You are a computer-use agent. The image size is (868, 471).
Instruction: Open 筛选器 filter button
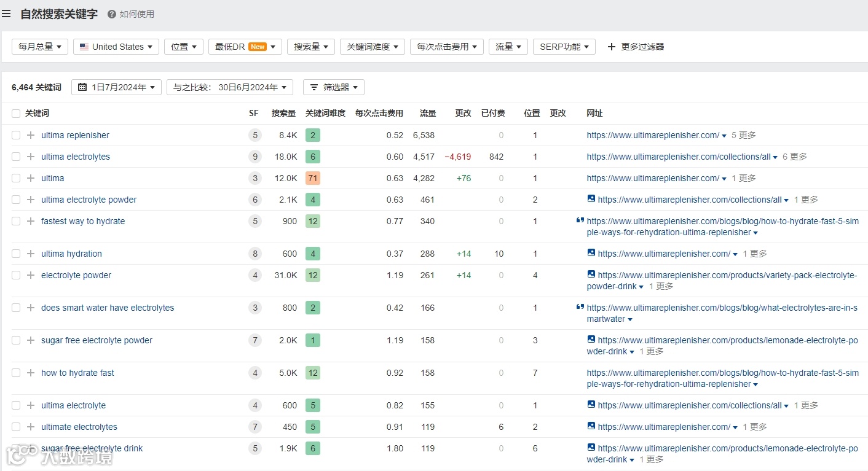point(334,87)
